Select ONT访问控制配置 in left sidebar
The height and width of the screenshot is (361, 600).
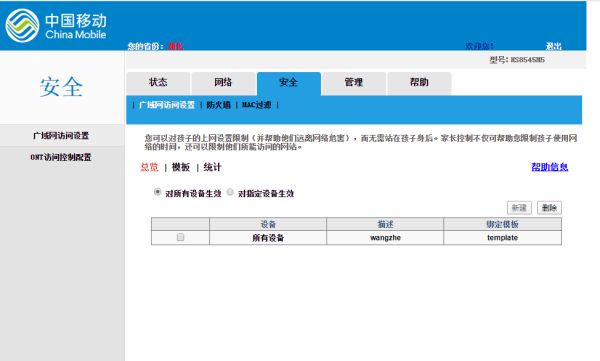click(x=61, y=157)
